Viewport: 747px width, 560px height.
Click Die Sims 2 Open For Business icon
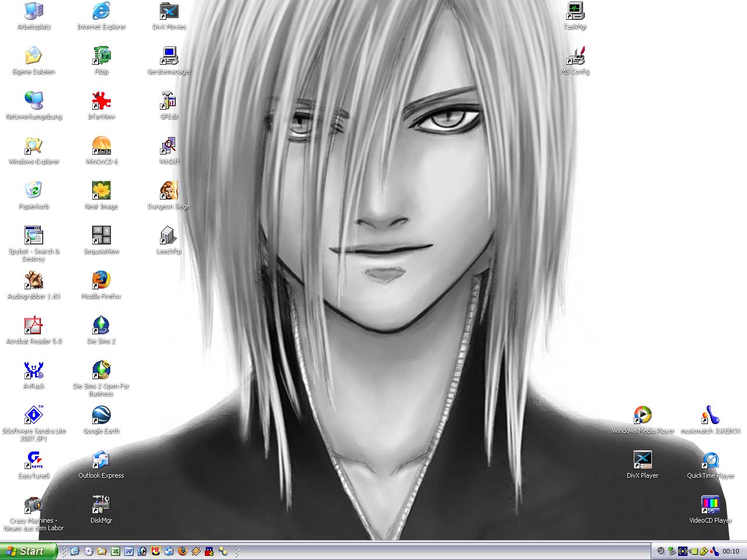click(102, 379)
